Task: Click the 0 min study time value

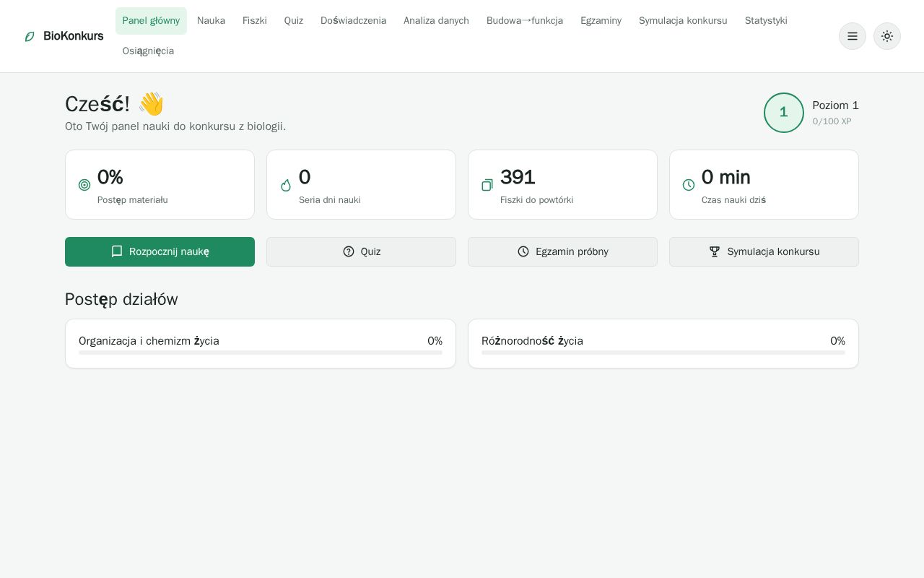Action: click(x=725, y=177)
